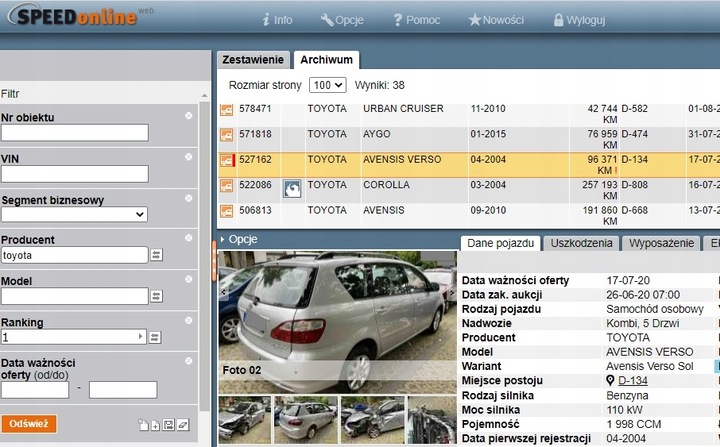Open Pomoc help from the header
The image size is (720, 447).
tap(416, 19)
